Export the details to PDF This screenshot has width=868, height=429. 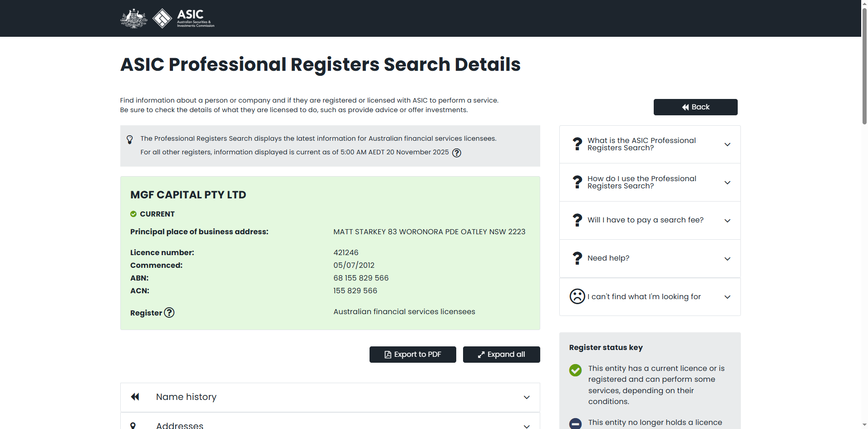(x=413, y=355)
